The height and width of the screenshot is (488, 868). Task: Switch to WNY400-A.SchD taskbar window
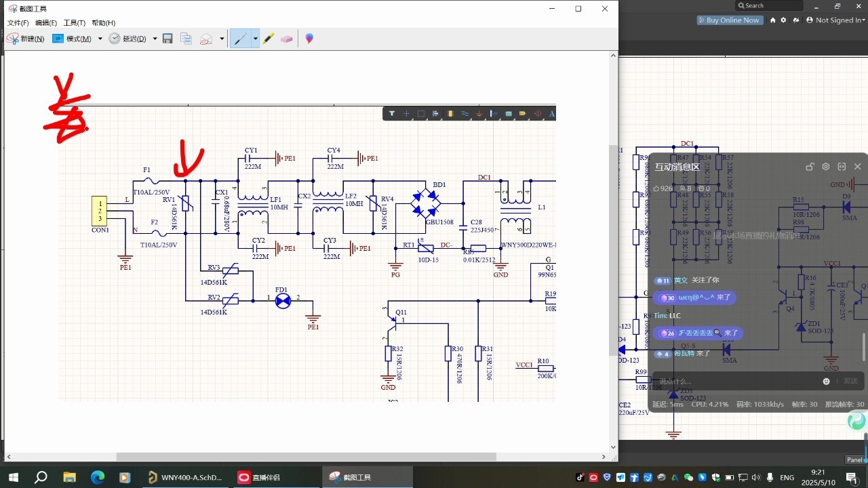tap(185, 477)
